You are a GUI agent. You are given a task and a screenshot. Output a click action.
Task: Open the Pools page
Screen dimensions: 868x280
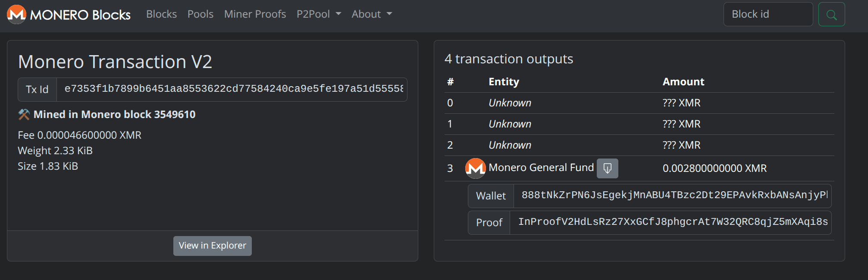click(200, 14)
